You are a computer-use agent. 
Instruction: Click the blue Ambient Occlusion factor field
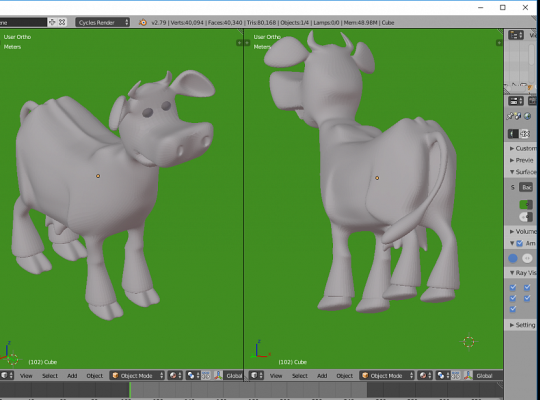[513, 258]
